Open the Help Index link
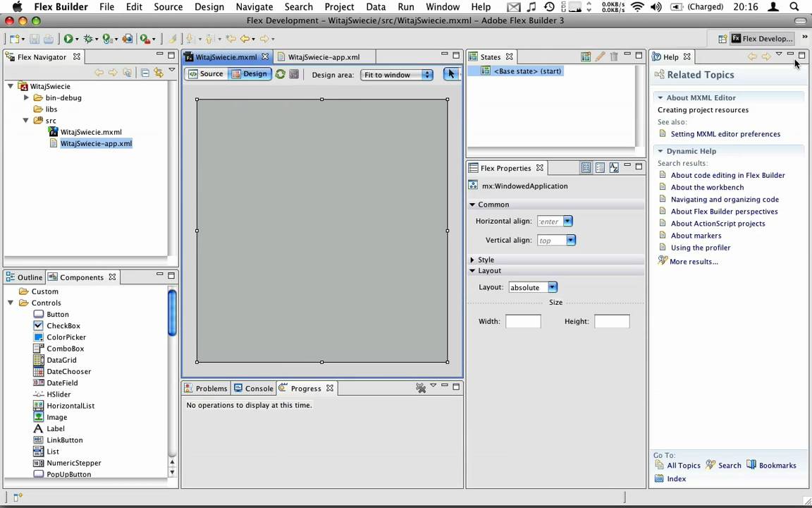 coord(676,479)
